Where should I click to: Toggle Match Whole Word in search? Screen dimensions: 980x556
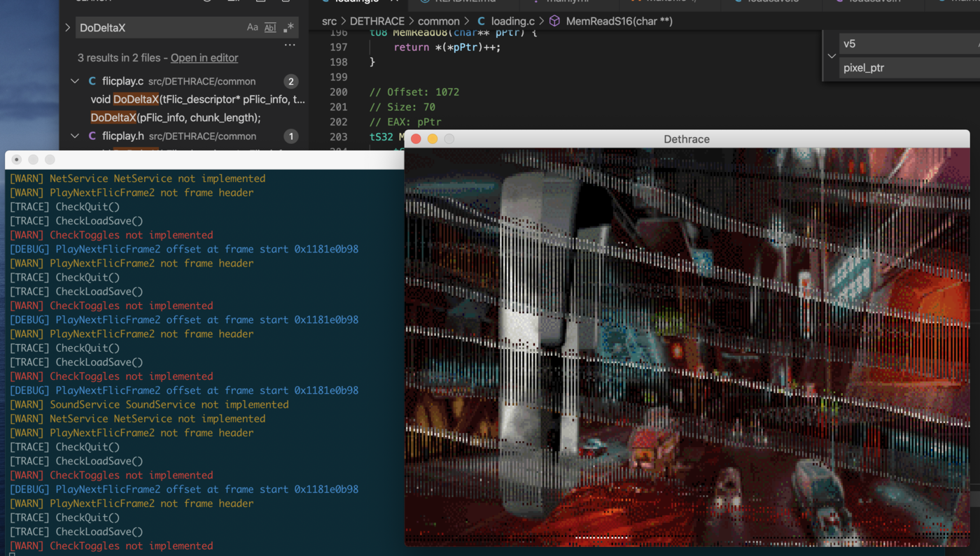(270, 28)
